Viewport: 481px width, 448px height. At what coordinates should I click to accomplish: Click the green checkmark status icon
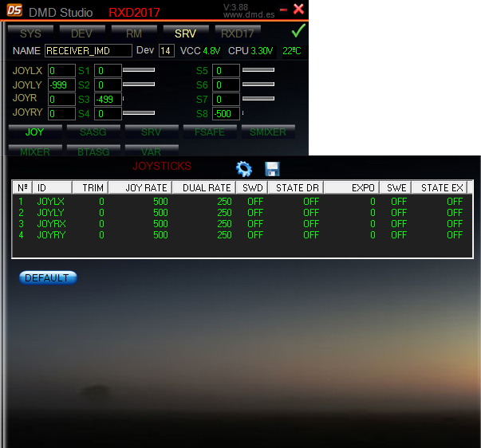coord(298,31)
